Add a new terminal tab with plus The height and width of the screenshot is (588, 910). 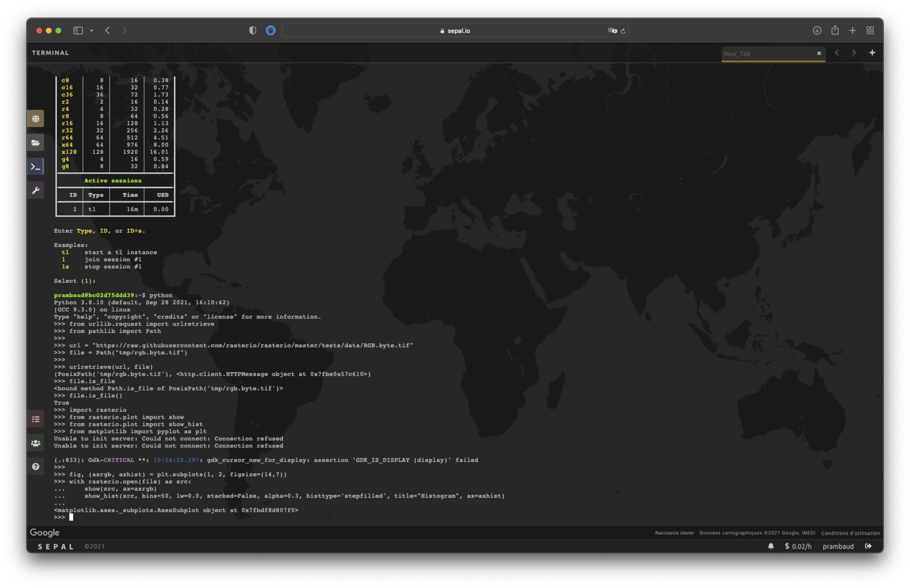coord(872,53)
